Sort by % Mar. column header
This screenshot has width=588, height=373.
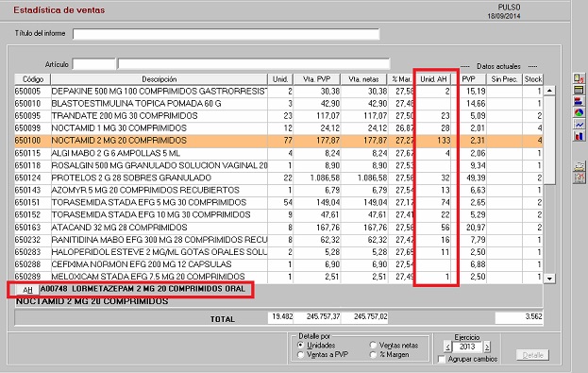tap(401, 79)
